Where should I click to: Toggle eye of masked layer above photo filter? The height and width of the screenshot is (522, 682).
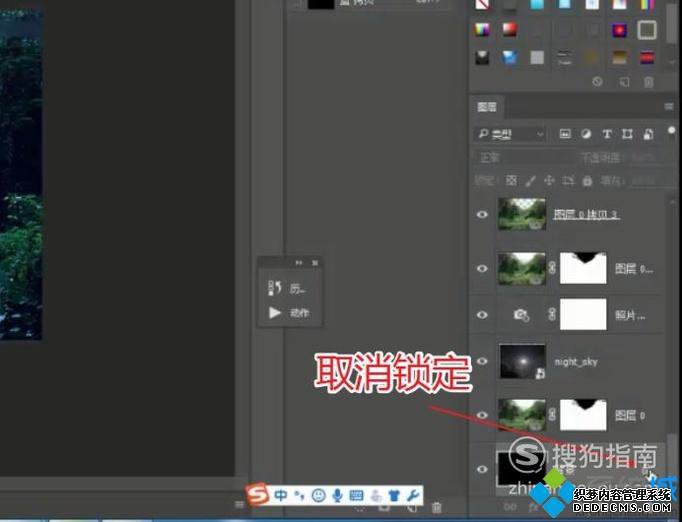pyautogui.click(x=482, y=268)
